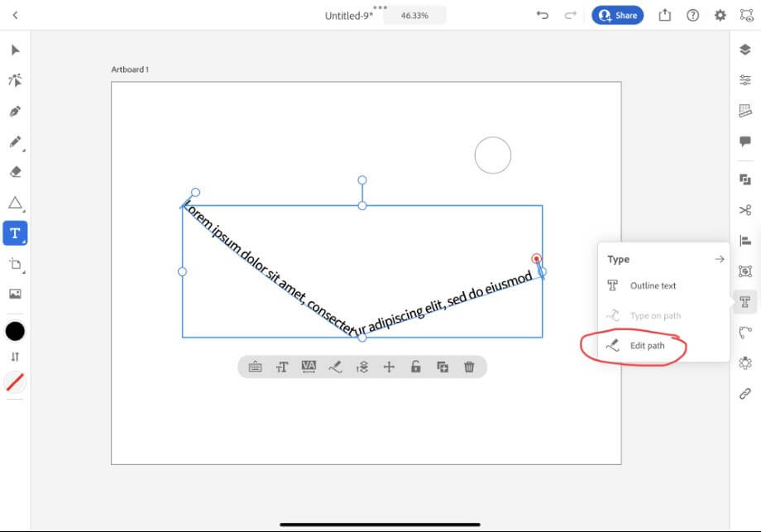Undo the last action
Screen dimensions: 761x532
tap(542, 16)
